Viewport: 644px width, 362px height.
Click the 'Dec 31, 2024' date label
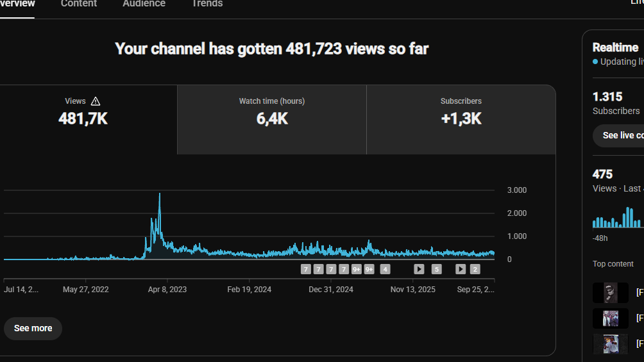point(331,290)
